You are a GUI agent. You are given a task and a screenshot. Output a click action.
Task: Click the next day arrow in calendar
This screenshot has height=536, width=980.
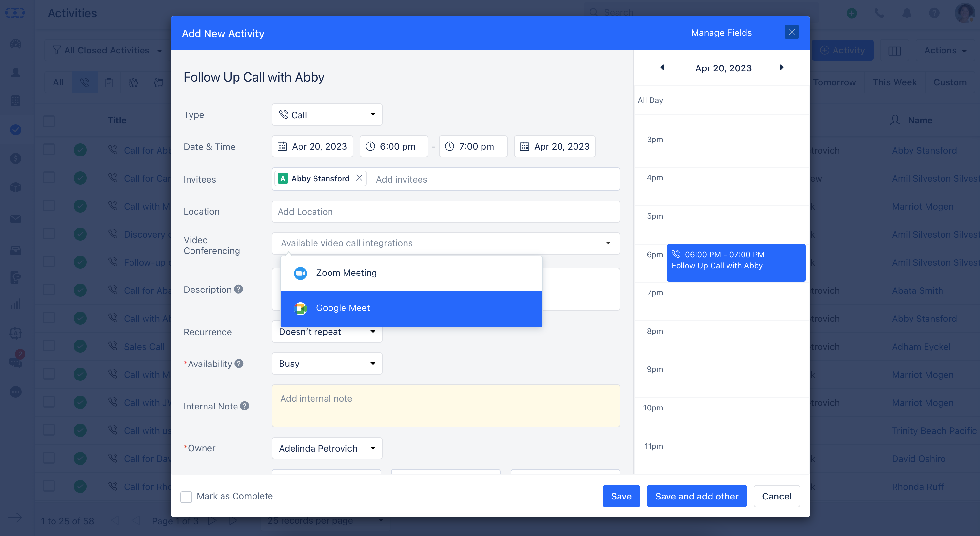click(781, 68)
